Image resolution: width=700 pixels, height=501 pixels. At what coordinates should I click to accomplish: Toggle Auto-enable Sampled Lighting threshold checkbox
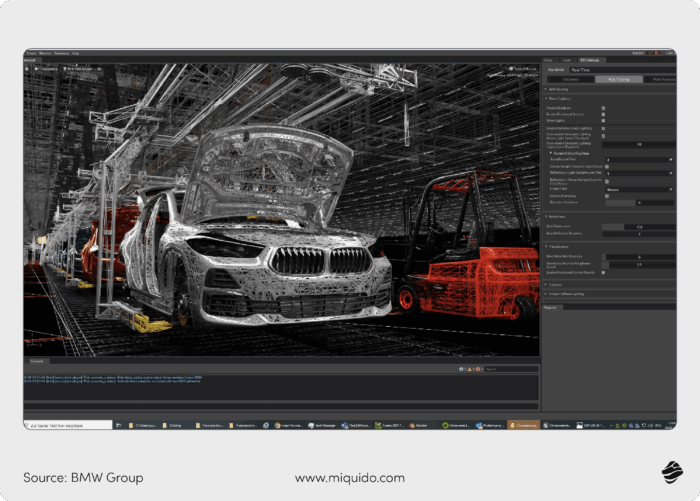pyautogui.click(x=603, y=136)
